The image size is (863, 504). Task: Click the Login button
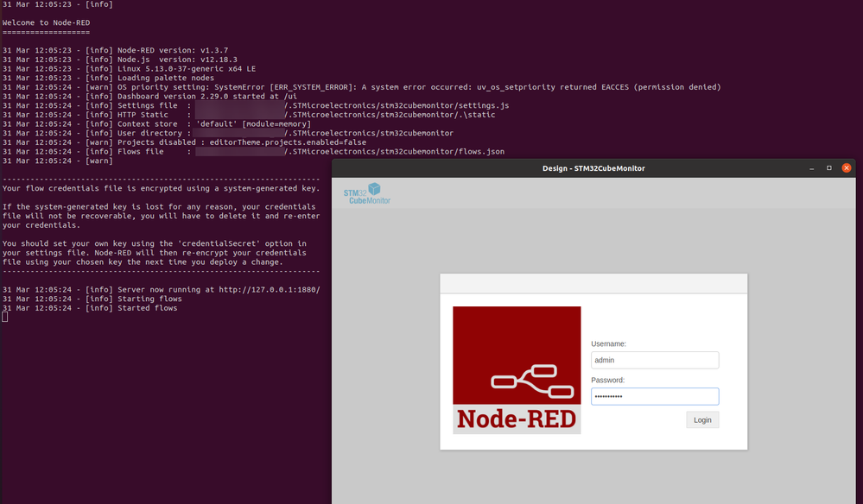(702, 420)
